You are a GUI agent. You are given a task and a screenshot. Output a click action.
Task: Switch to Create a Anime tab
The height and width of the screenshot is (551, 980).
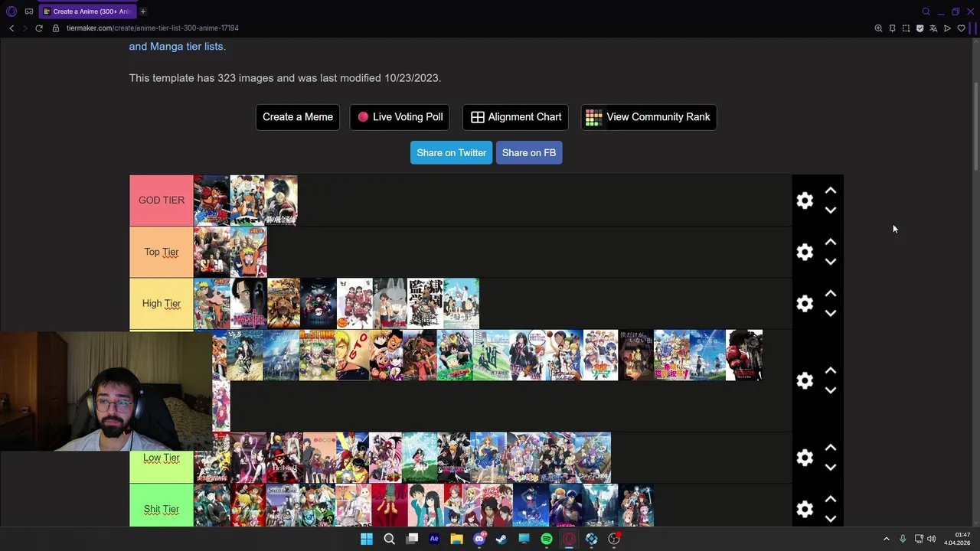tap(87, 11)
